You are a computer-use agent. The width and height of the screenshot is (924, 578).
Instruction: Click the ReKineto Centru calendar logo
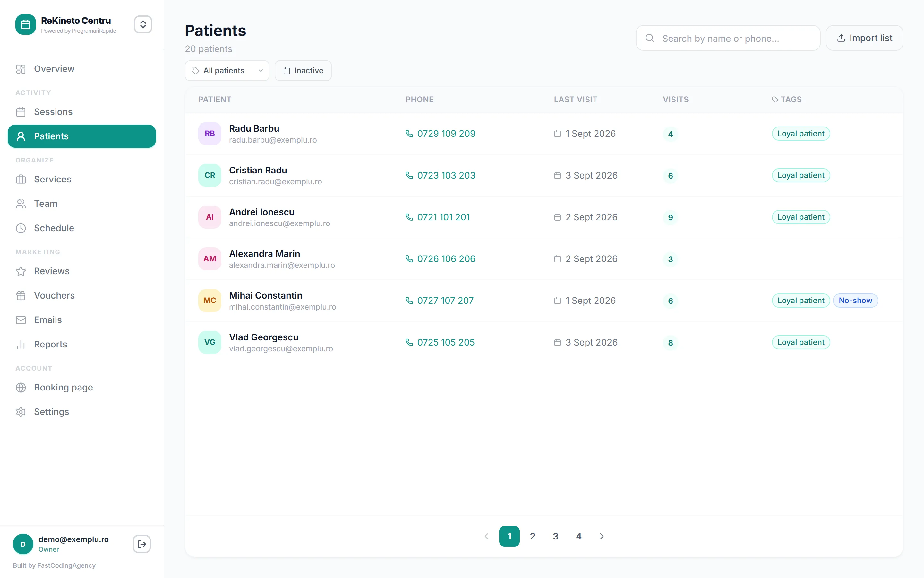pyautogui.click(x=26, y=24)
